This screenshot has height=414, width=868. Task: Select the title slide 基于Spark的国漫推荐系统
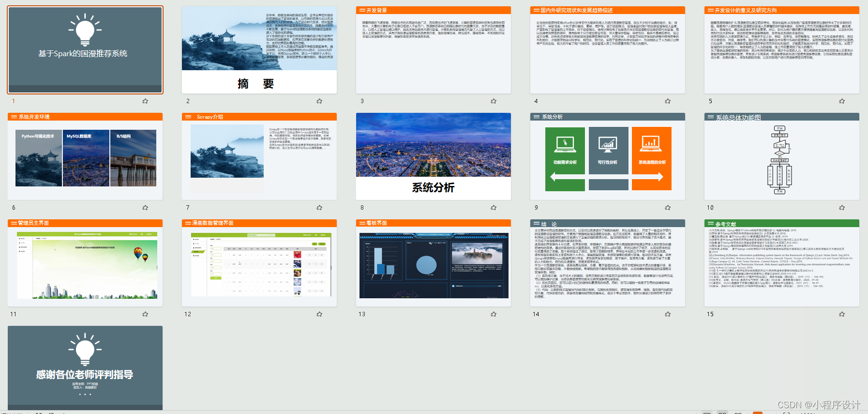coord(85,50)
